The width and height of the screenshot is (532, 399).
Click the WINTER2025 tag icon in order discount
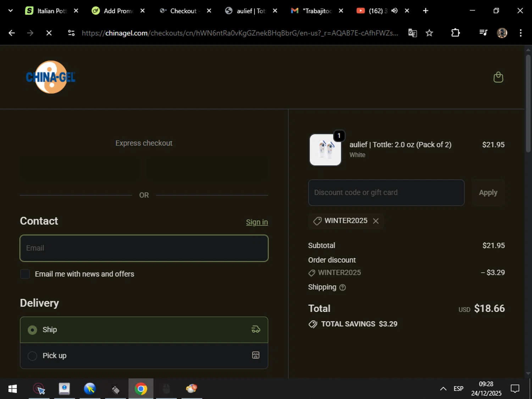point(312,273)
